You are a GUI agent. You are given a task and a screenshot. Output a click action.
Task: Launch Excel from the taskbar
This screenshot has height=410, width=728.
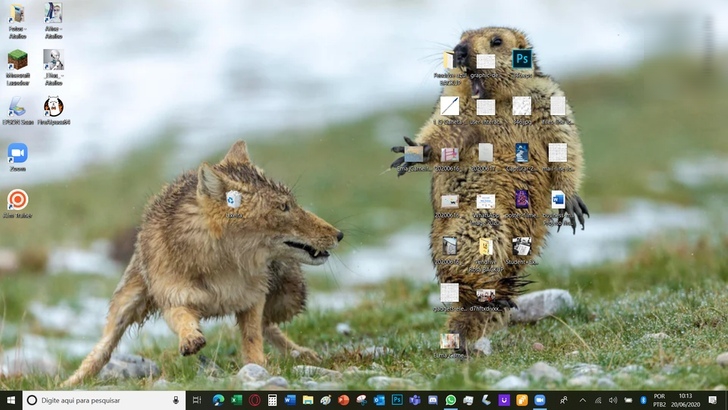pyautogui.click(x=236, y=400)
